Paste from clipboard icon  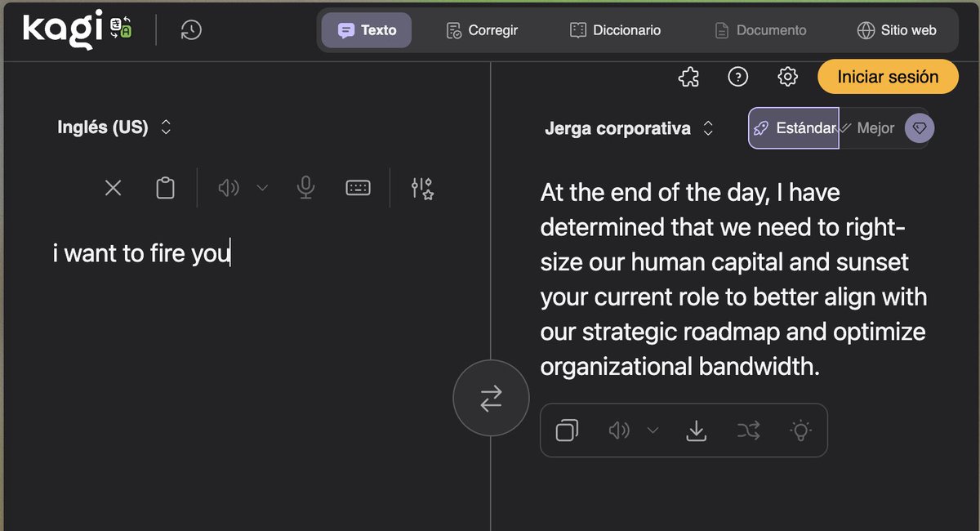click(165, 188)
